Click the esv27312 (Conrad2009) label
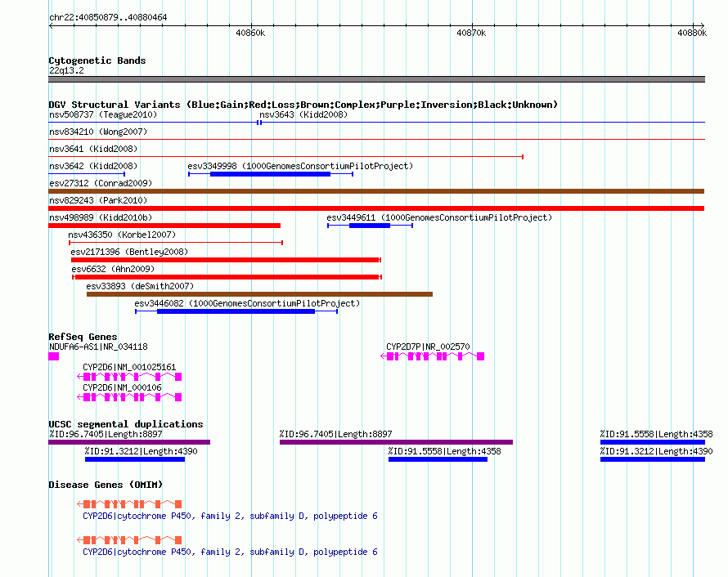The height and width of the screenshot is (577, 728). pos(101,183)
